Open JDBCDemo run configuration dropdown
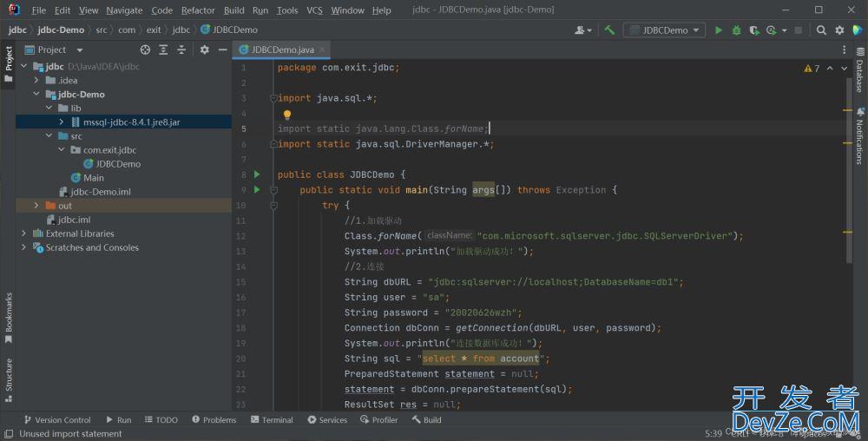 coord(664,30)
